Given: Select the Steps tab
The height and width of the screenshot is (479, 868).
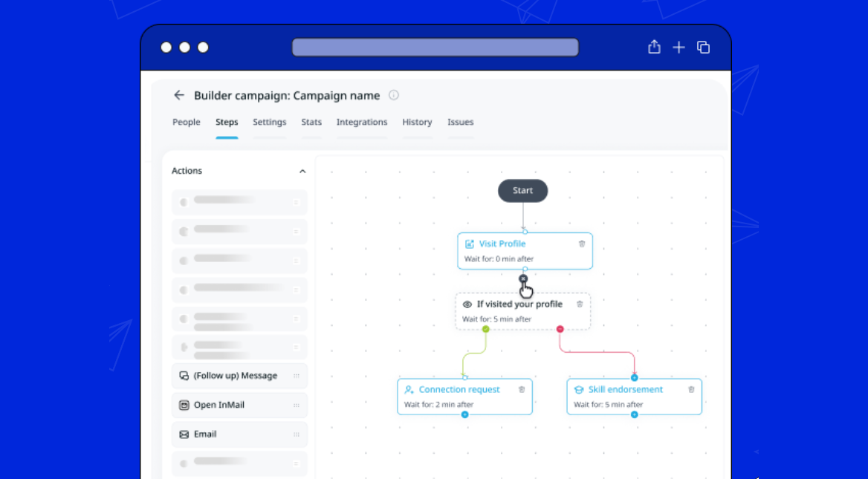Looking at the screenshot, I should 227,122.
